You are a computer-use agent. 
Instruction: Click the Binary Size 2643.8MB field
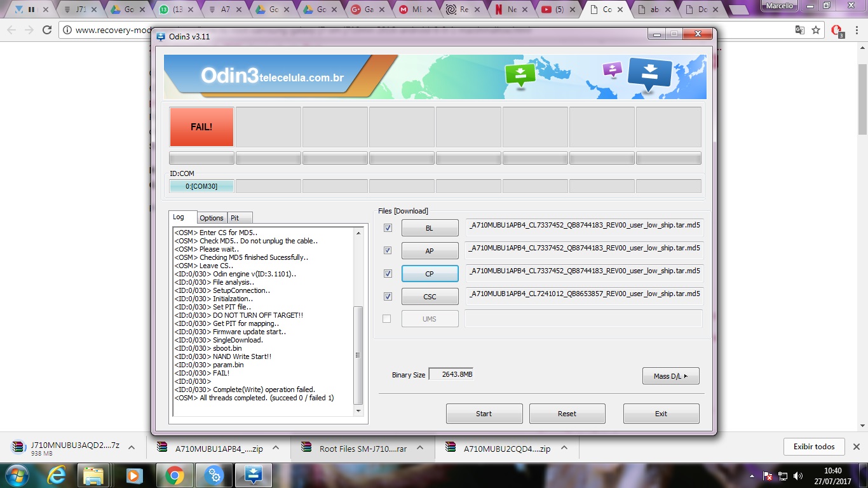pyautogui.click(x=451, y=375)
